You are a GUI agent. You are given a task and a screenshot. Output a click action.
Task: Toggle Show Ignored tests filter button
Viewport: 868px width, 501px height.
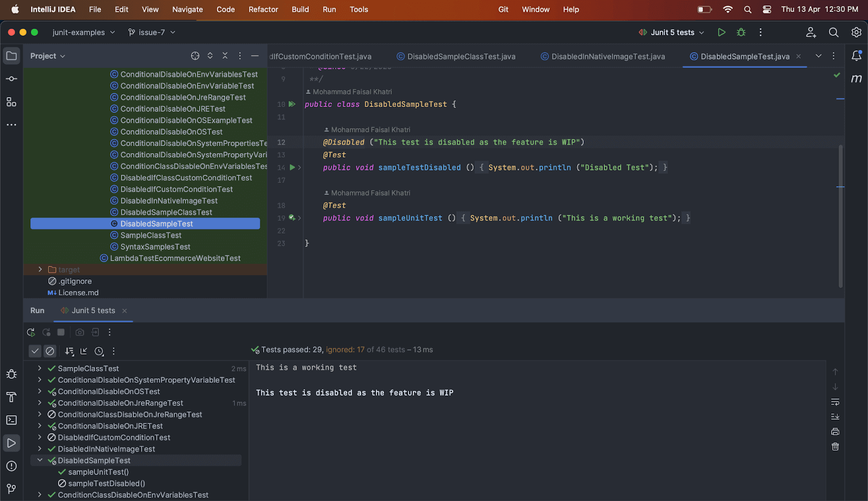pos(50,351)
